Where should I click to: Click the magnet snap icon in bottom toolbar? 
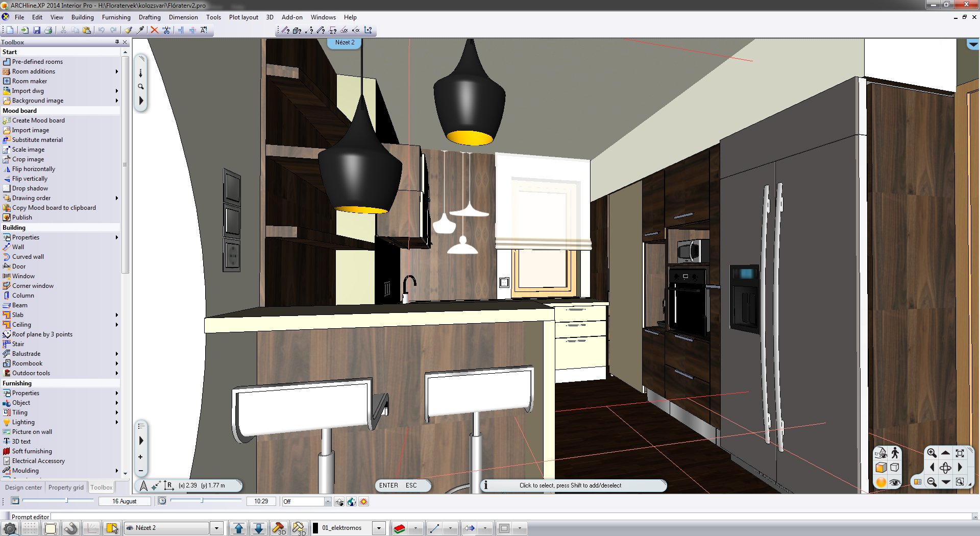pos(71,528)
